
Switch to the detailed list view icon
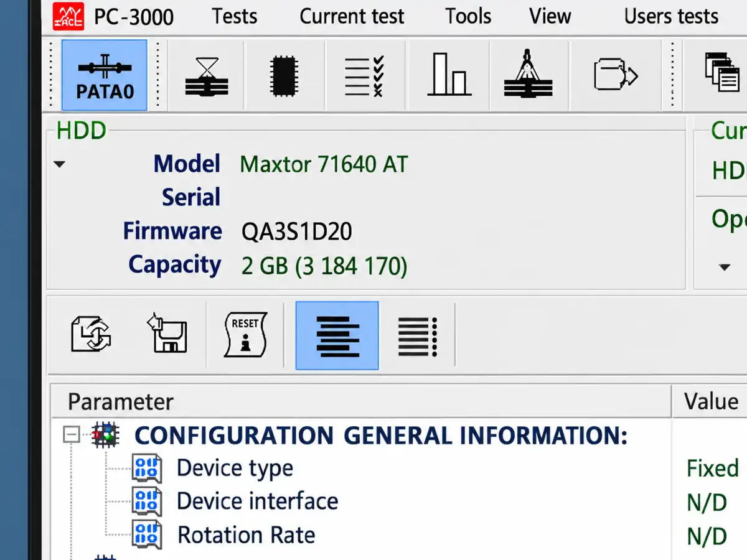tap(417, 336)
